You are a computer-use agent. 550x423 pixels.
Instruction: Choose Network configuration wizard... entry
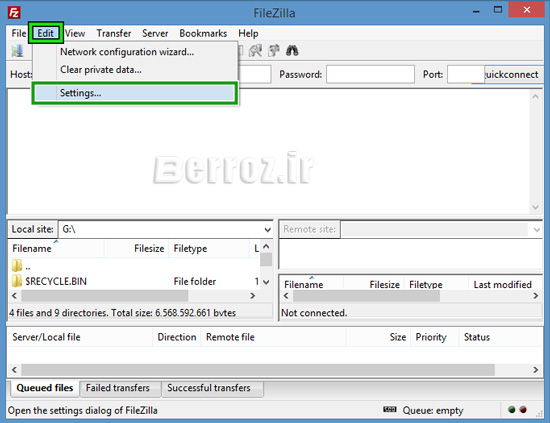pos(135,52)
